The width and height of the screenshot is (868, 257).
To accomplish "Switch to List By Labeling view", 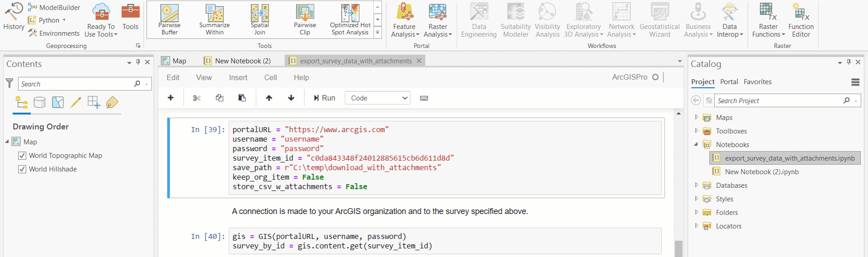I will click(x=112, y=102).
